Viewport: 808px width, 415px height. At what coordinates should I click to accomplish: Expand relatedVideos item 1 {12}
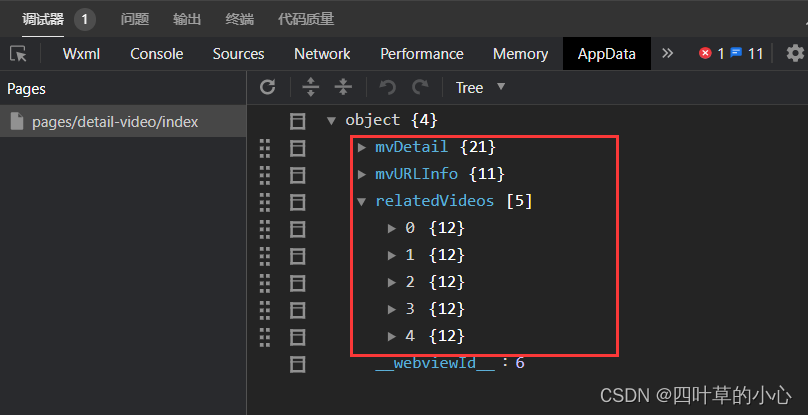click(x=392, y=255)
